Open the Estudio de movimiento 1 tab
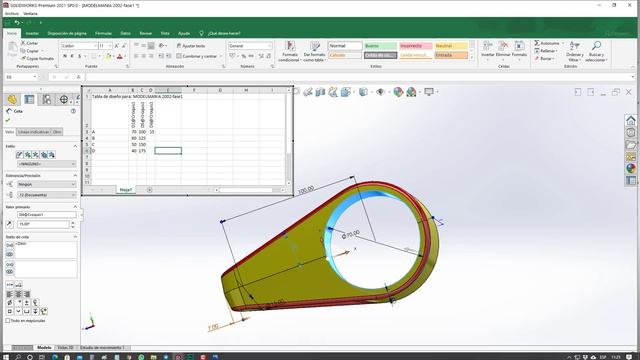640x360 pixels. [x=102, y=348]
